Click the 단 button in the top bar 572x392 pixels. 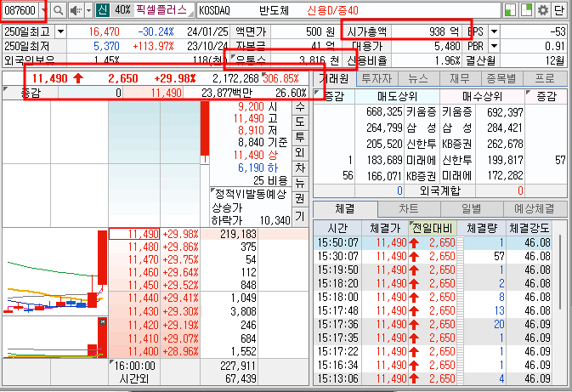coord(559,10)
